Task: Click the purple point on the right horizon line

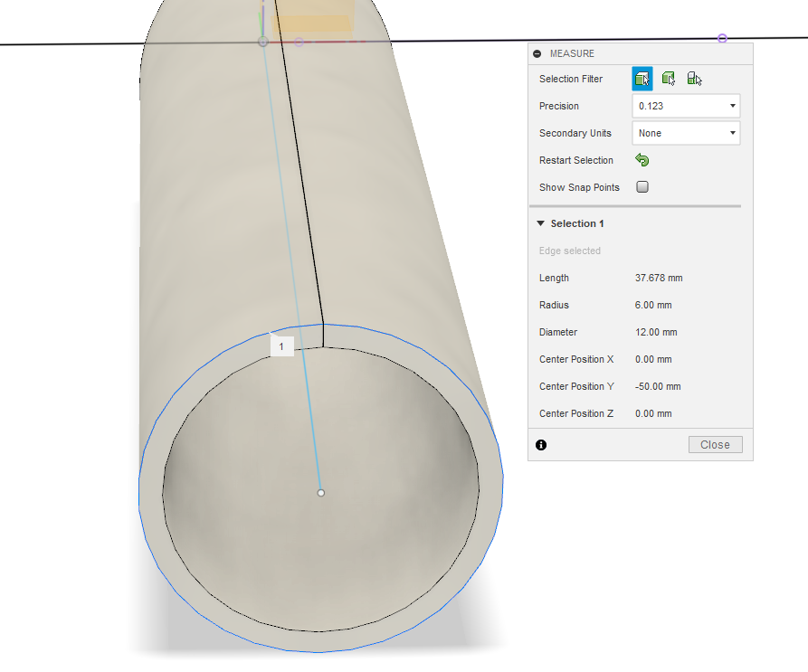Action: [x=723, y=39]
